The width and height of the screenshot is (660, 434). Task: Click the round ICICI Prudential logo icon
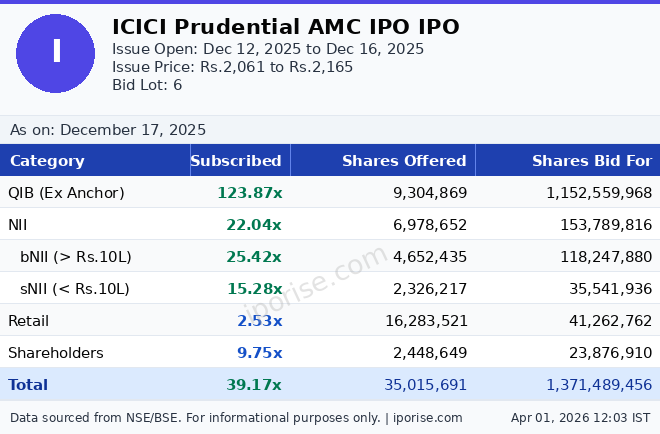[x=56, y=54]
